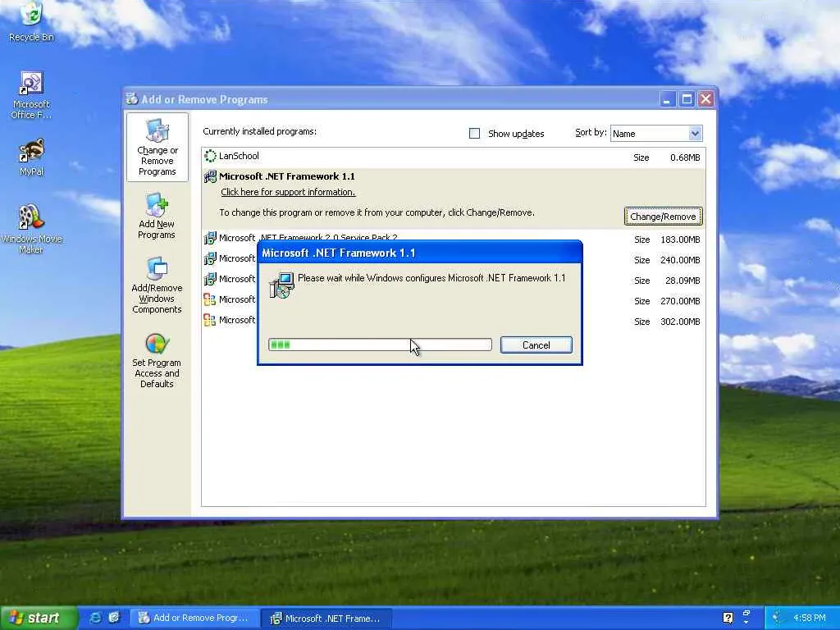Open Click here for support information link
Image resolution: width=840 pixels, height=630 pixels.
pos(288,192)
